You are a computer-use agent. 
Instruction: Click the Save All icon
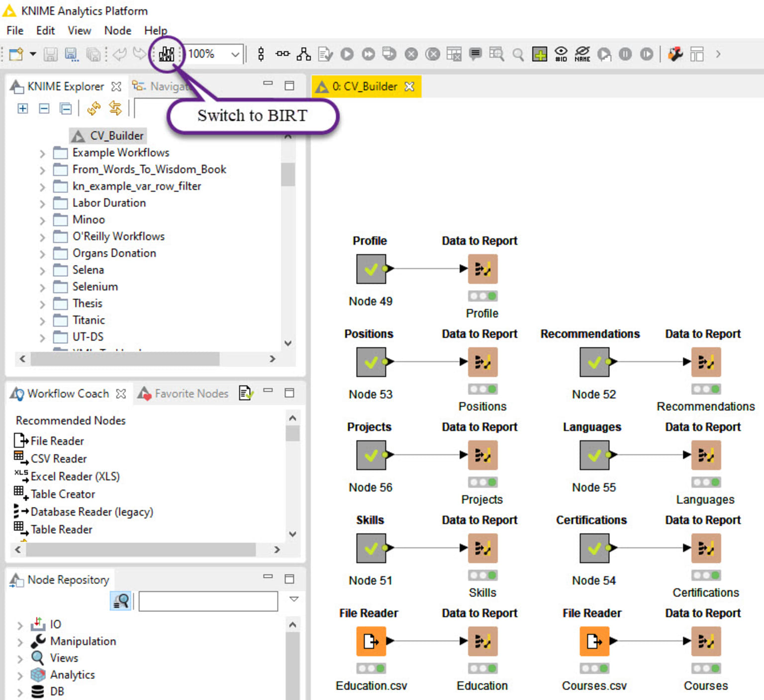93,54
